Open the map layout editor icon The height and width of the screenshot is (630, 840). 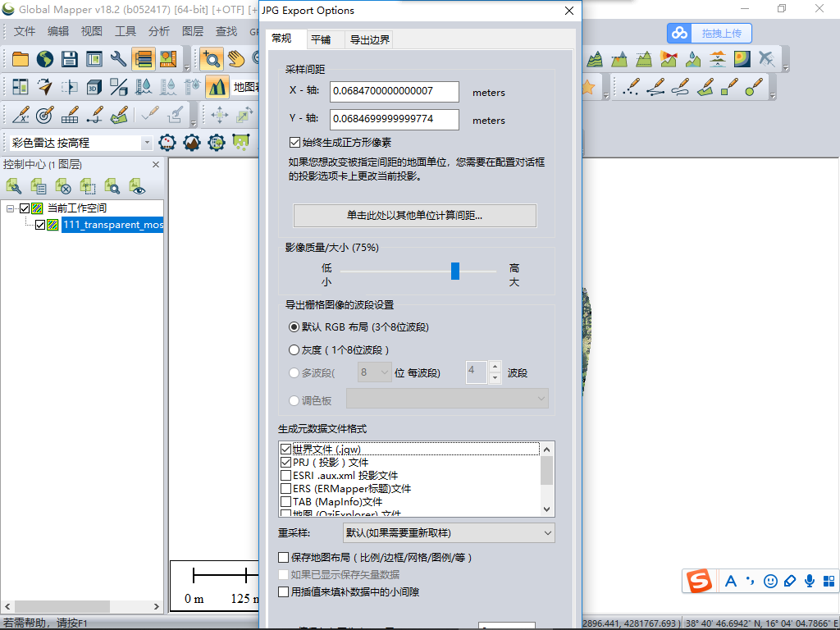click(x=167, y=59)
